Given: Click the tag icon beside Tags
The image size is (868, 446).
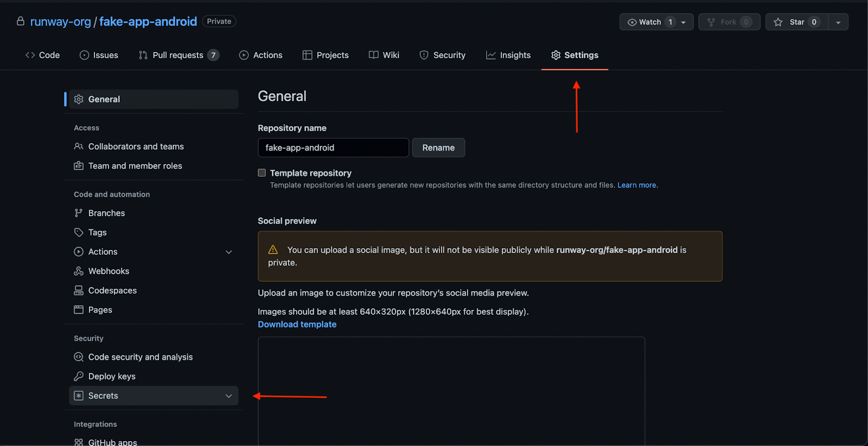Looking at the screenshot, I should pos(79,232).
